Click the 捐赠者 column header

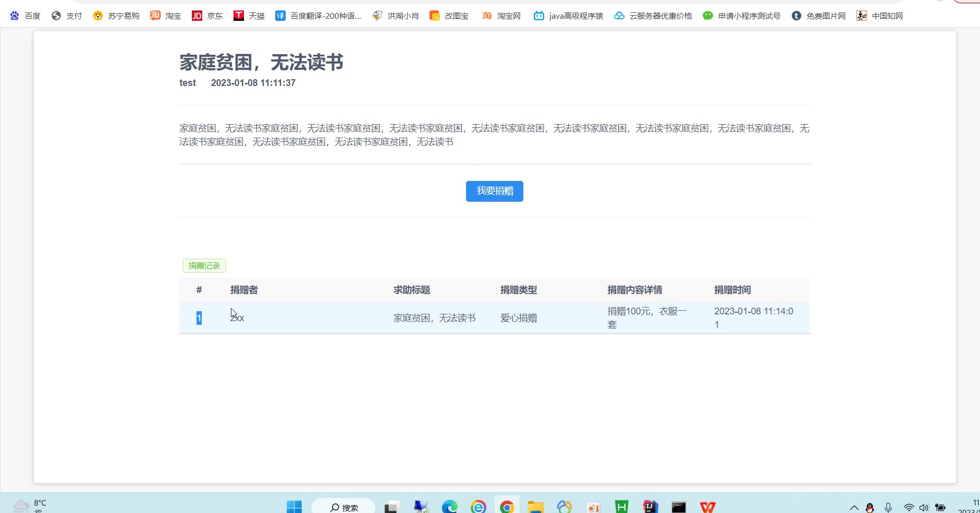[244, 290]
